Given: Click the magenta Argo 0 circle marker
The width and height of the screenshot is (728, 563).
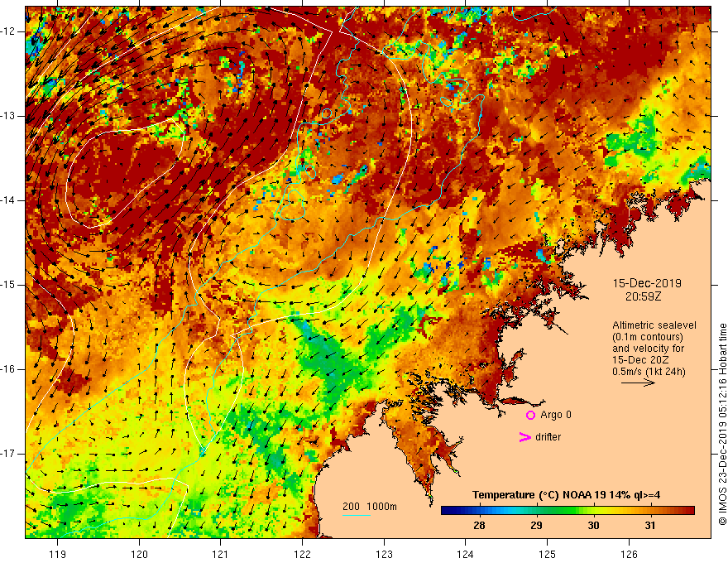Looking at the screenshot, I should point(530,416).
